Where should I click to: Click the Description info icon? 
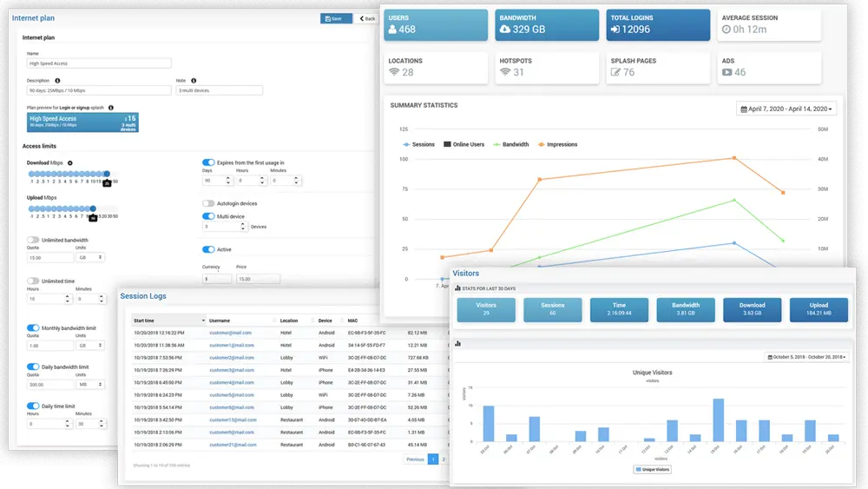58,80
